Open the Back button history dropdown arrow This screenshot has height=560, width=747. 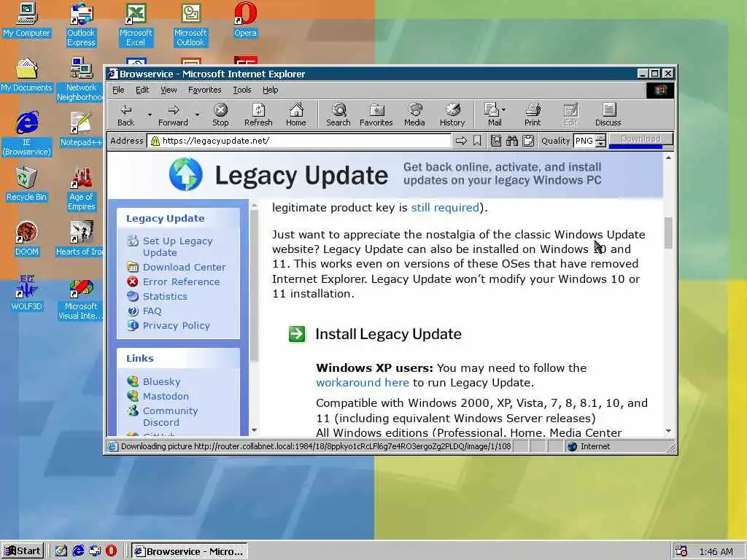click(x=150, y=115)
